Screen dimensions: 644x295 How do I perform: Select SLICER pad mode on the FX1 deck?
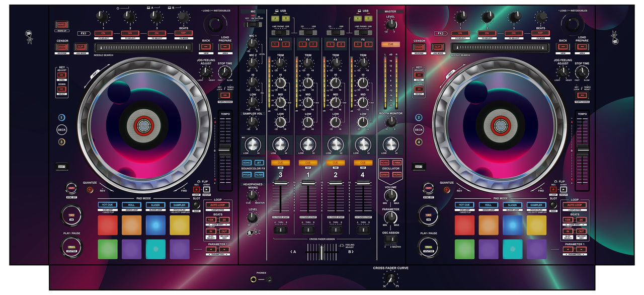[155, 205]
